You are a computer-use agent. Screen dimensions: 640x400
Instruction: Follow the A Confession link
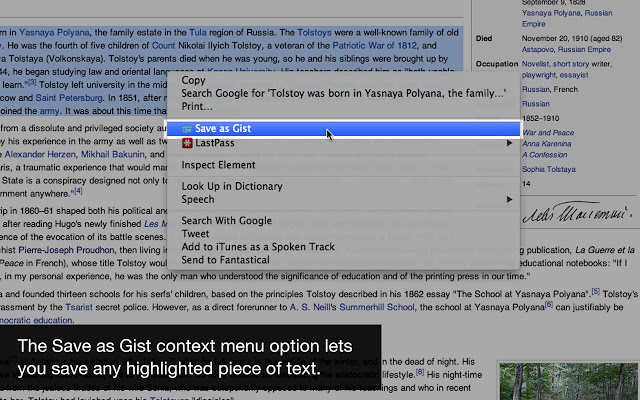(544, 155)
